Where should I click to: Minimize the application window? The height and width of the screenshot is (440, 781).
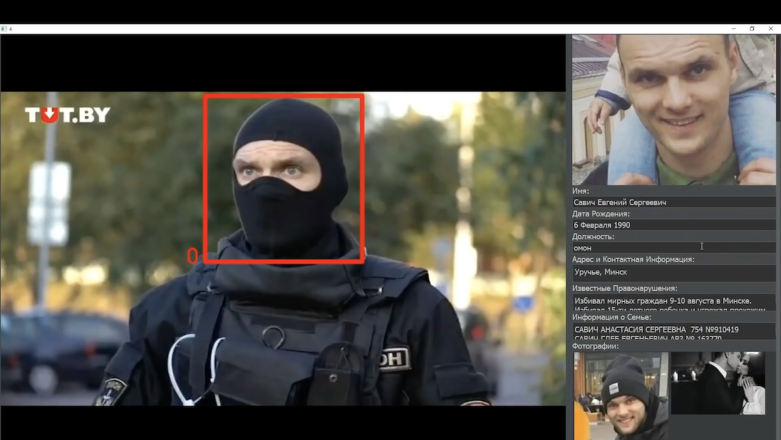(734, 29)
